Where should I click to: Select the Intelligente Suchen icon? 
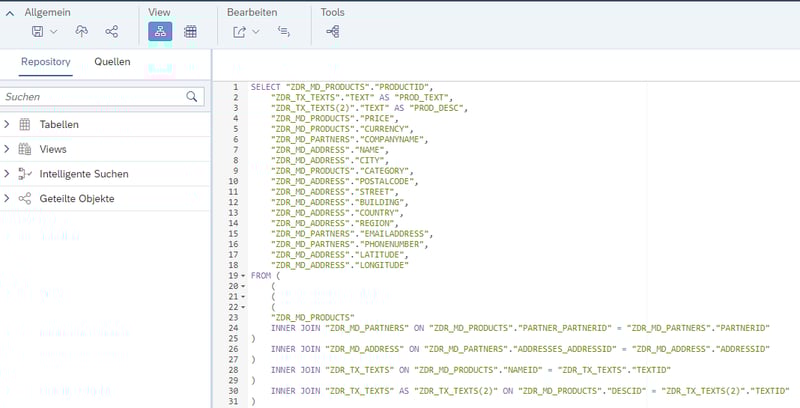coord(24,173)
